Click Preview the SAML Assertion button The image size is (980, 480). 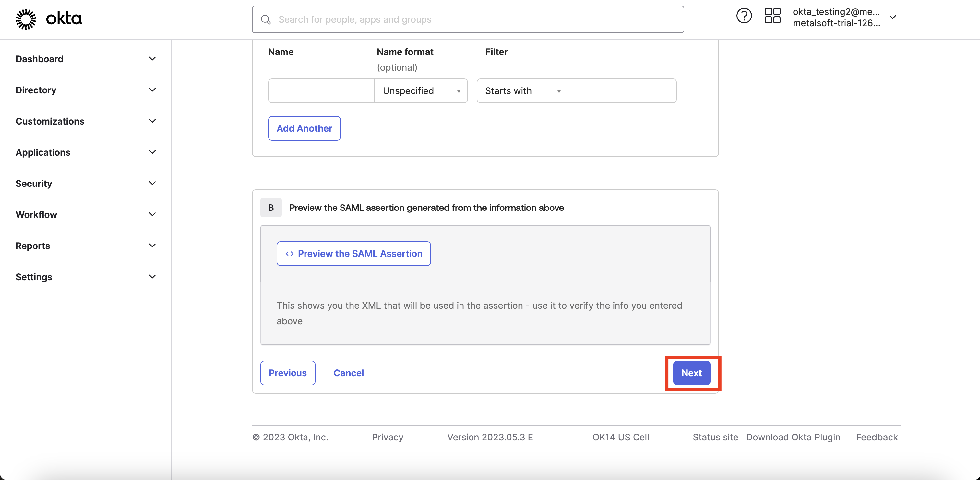click(x=353, y=254)
